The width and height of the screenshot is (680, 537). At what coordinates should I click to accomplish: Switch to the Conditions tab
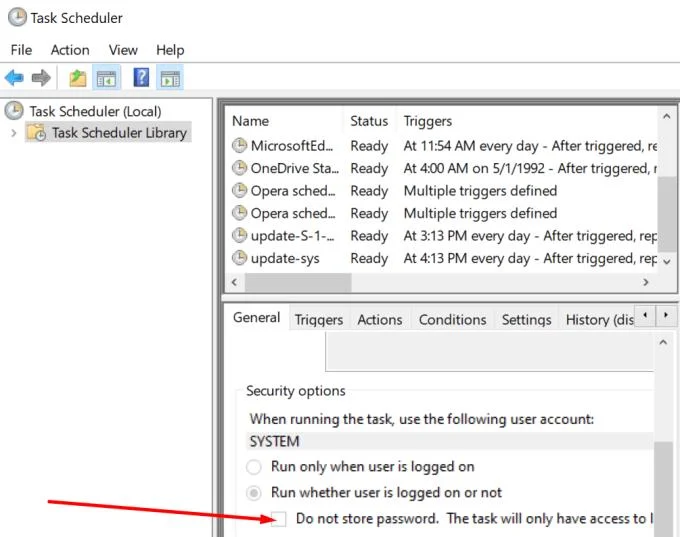[452, 320]
